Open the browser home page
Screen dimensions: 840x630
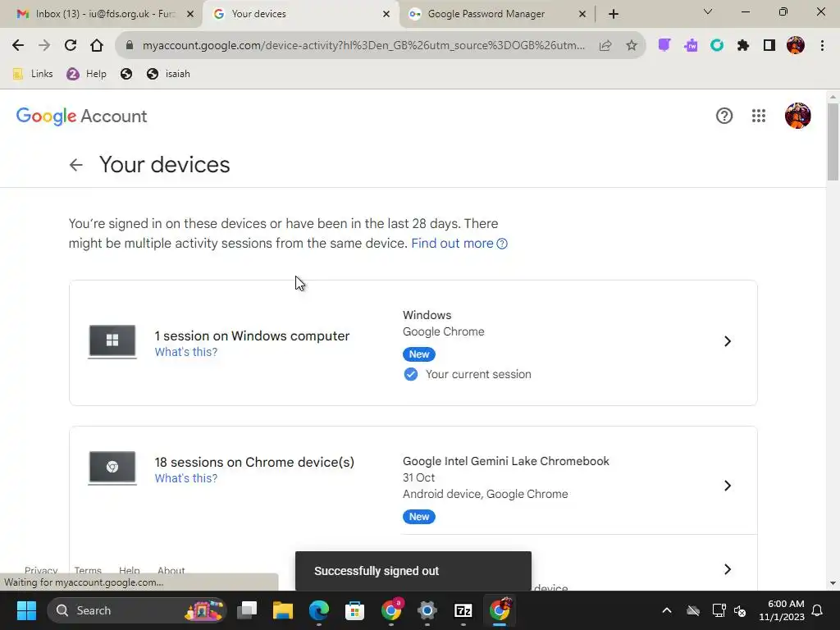click(97, 46)
